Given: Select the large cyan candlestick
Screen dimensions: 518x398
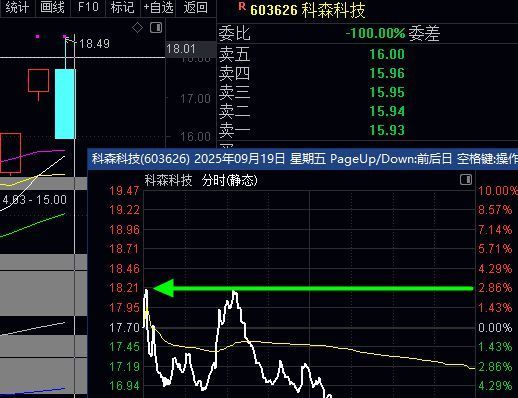Looking at the screenshot, I should [65, 104].
